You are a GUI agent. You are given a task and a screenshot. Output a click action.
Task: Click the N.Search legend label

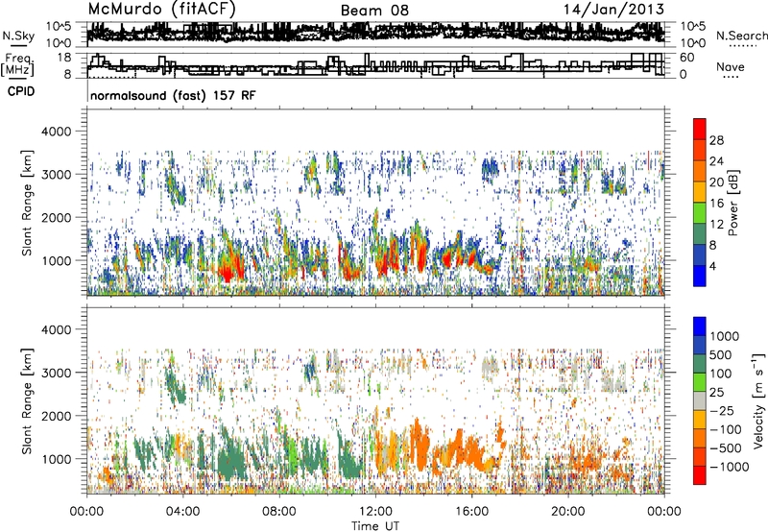pyautogui.click(x=741, y=36)
